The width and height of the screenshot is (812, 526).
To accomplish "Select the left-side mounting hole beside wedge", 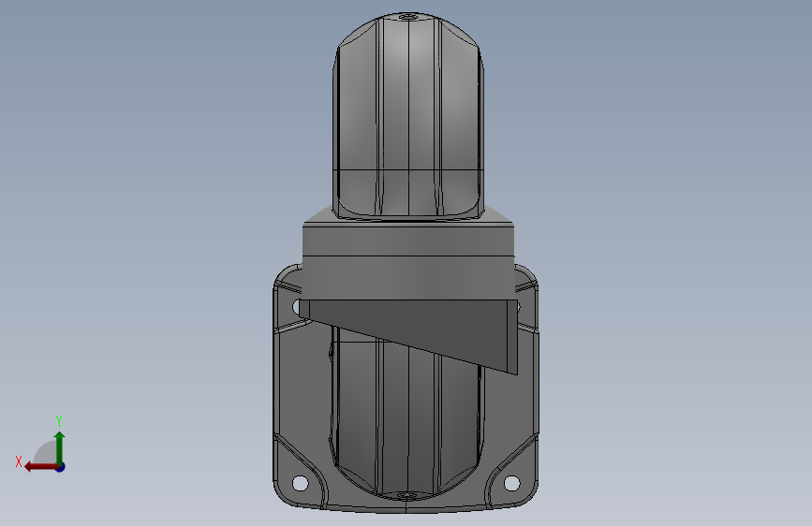I will click(297, 307).
